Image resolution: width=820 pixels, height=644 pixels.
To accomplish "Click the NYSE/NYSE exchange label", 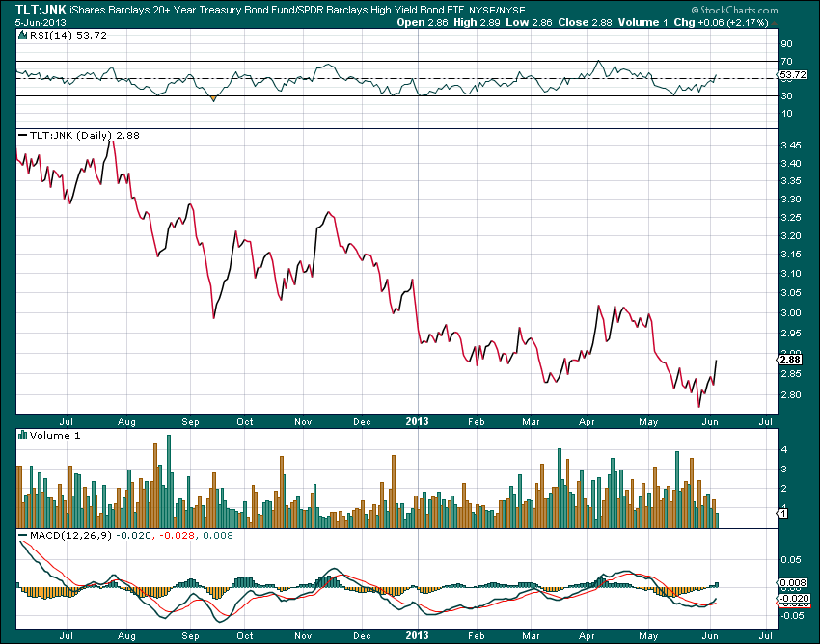I will coord(497,11).
